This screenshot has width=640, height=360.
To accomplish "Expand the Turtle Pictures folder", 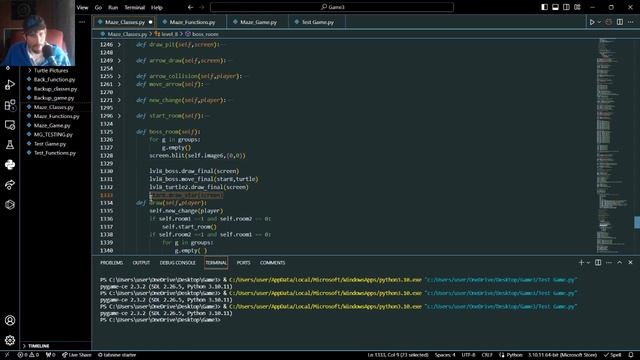I will point(51,70).
